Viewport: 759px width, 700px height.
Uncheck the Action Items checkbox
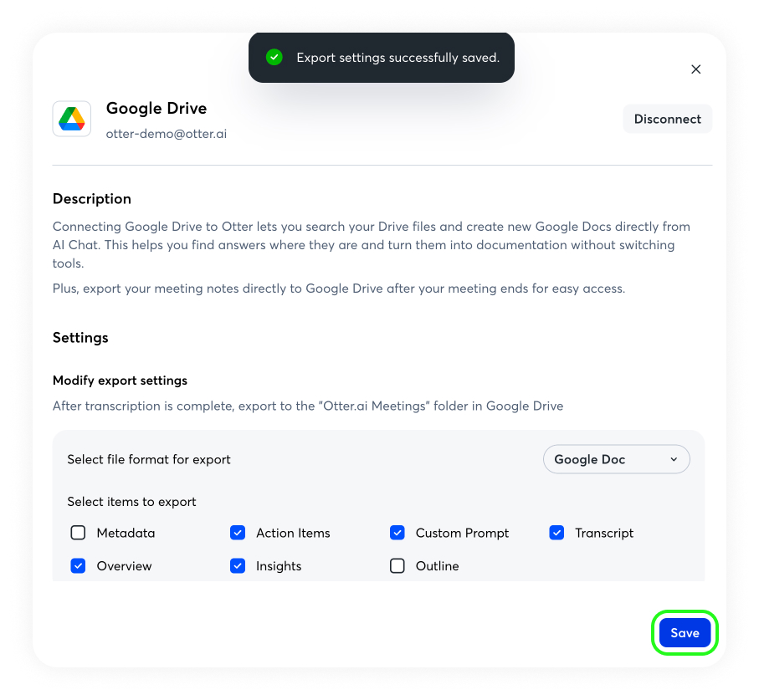pyautogui.click(x=237, y=533)
